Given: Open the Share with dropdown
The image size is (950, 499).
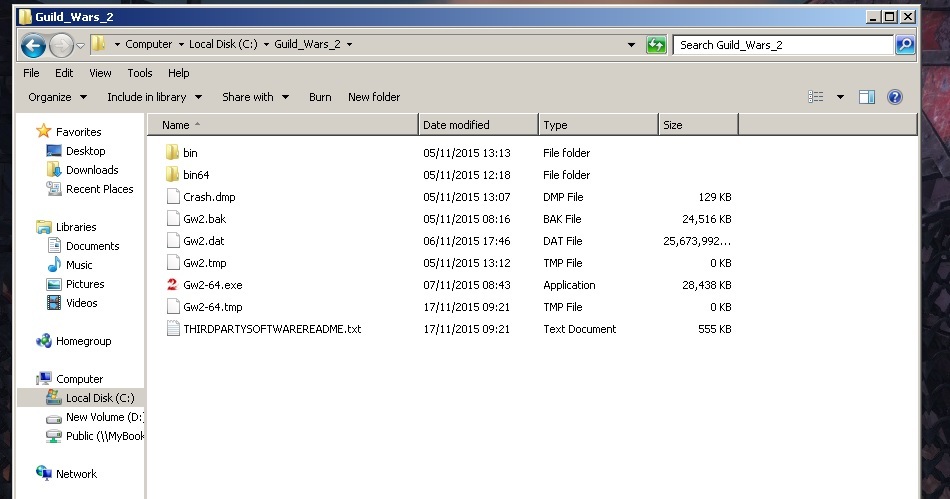Looking at the screenshot, I should click(x=255, y=97).
